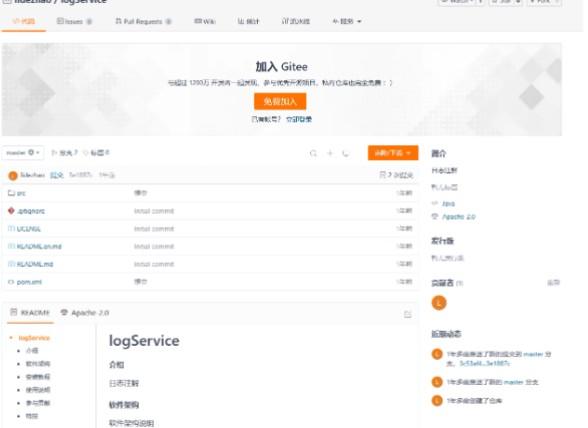588x428 pixels.
Task: Click the contributor avatar in the sidebar
Action: [x=439, y=303]
